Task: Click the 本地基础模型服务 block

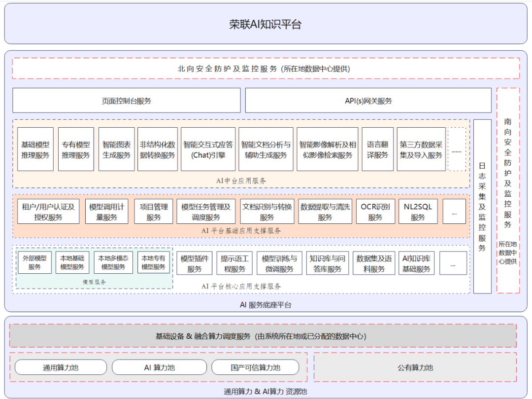Action: coord(72,262)
